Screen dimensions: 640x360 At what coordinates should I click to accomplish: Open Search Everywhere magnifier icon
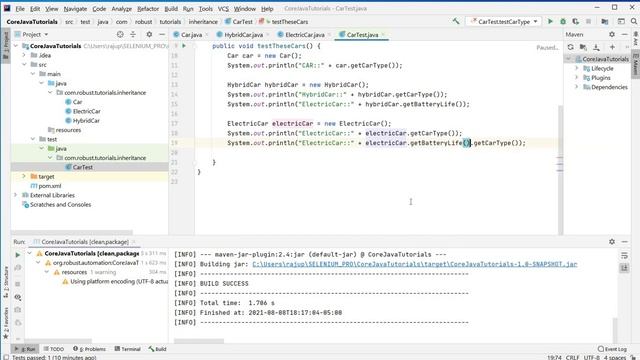point(634,21)
